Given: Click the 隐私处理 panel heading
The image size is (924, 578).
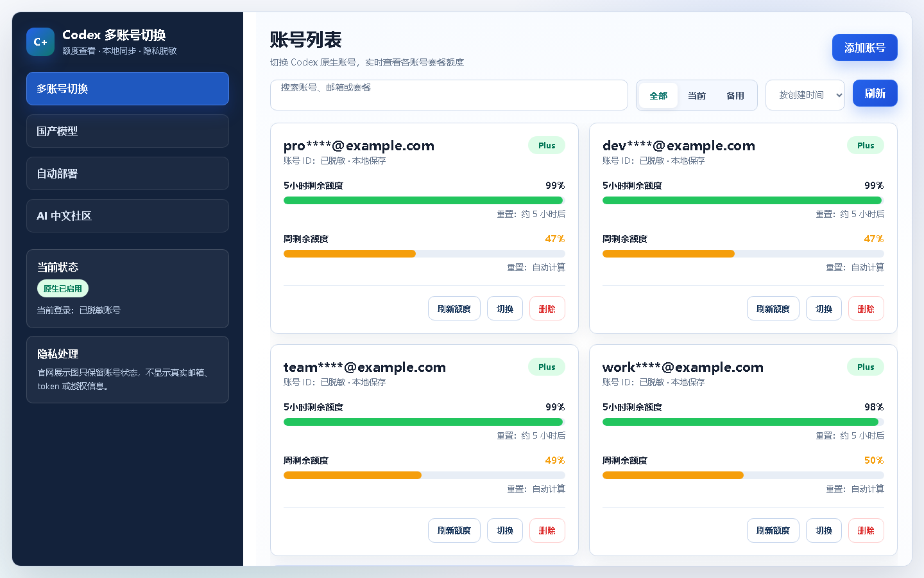Looking at the screenshot, I should coord(58,354).
